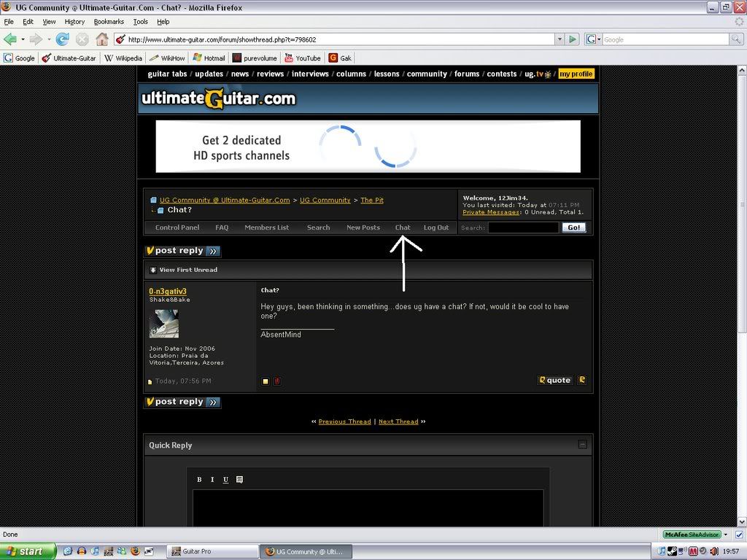Open the Bookmarks menu

click(109, 21)
